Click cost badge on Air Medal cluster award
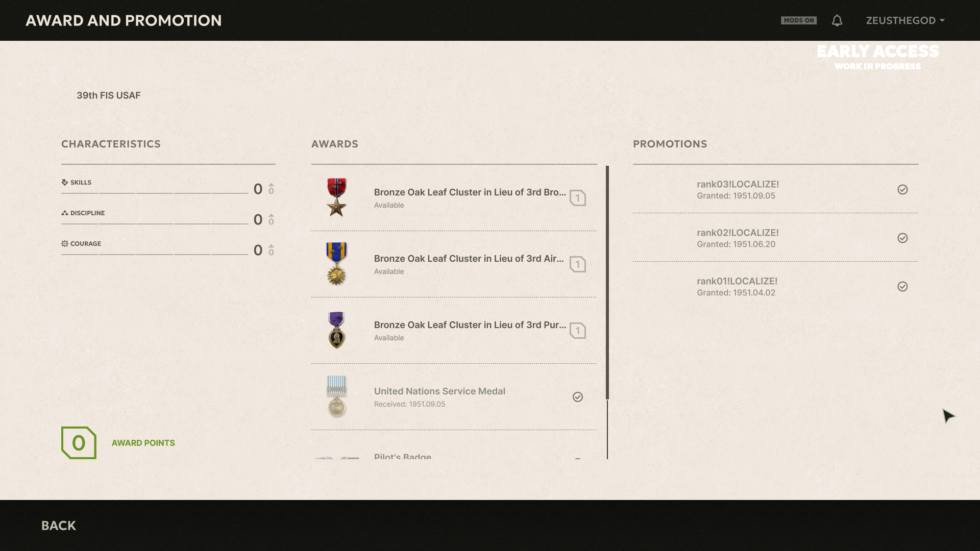Image resolution: width=980 pixels, height=551 pixels. pos(578,264)
